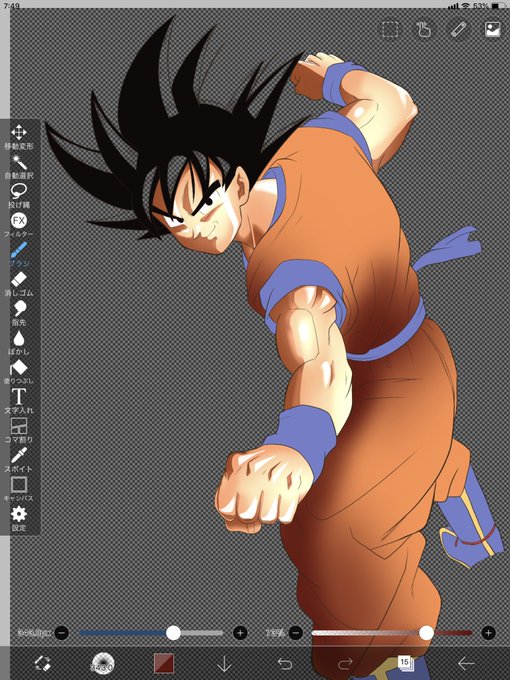Open brush settings thumbnail in bottom bar
Viewport: 510px width, 680px height.
tap(102, 663)
